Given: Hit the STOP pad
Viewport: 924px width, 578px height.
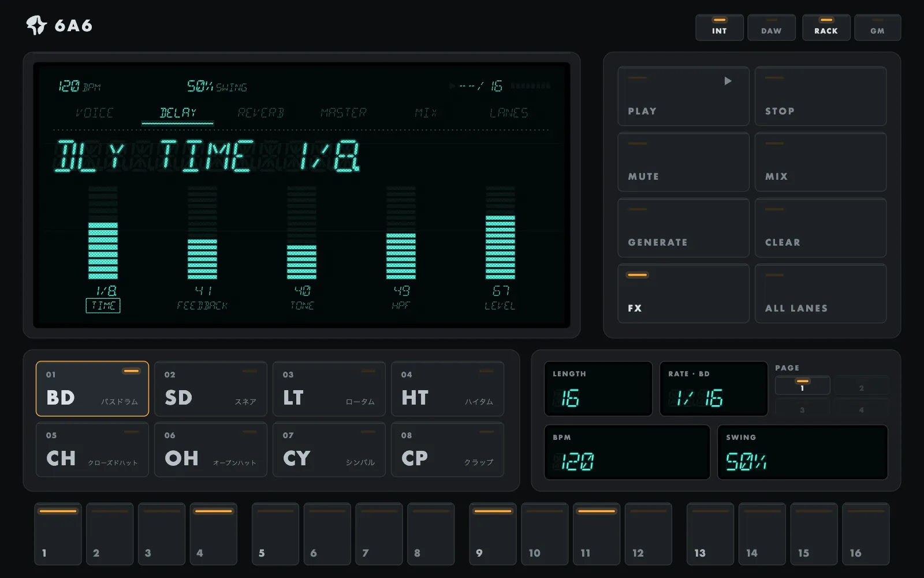Looking at the screenshot, I should click(x=821, y=96).
